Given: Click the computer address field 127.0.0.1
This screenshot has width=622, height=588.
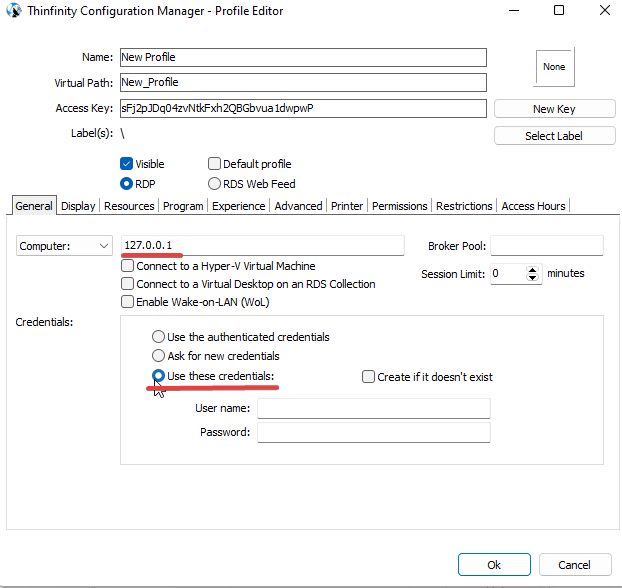Looking at the screenshot, I should coord(263,246).
